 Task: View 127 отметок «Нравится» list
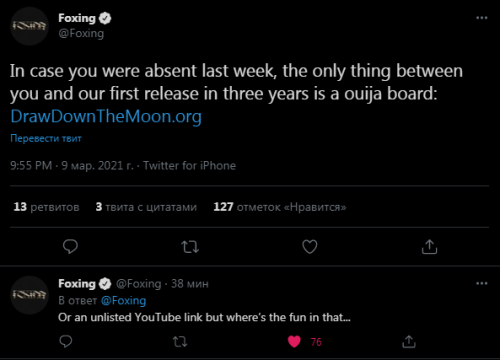tap(280, 207)
